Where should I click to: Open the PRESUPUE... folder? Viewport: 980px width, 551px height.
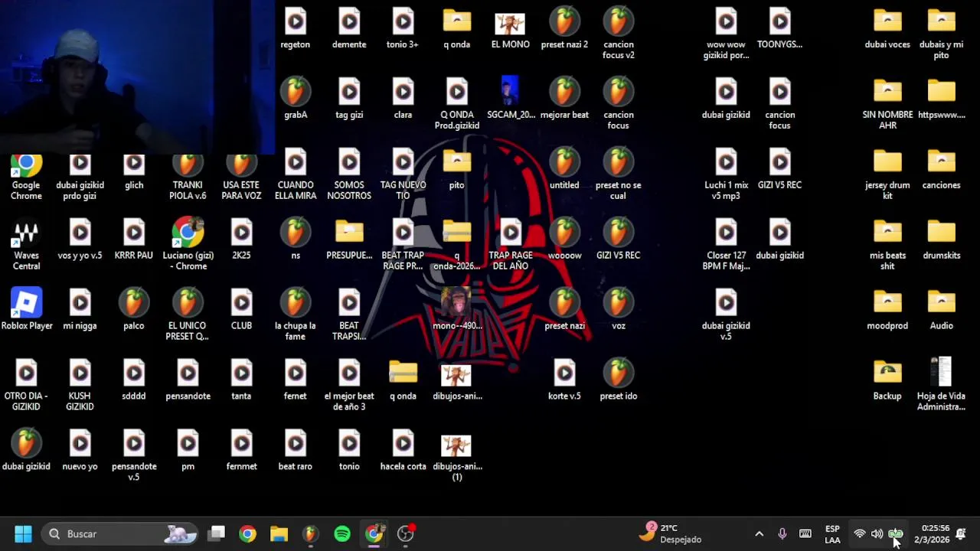pyautogui.click(x=349, y=240)
